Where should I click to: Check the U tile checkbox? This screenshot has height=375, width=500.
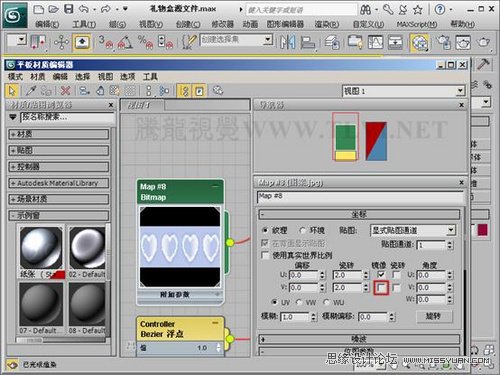pyautogui.click(x=396, y=275)
